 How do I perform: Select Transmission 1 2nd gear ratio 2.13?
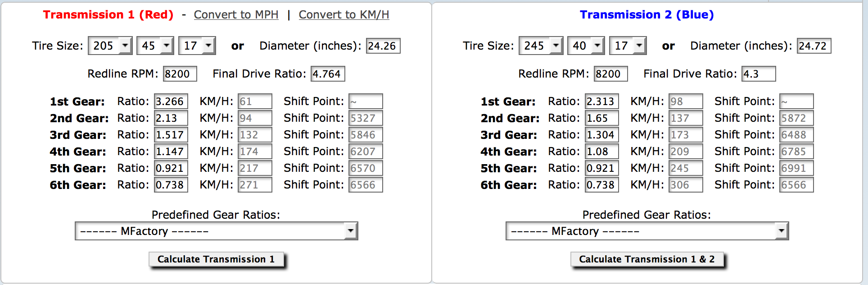(171, 118)
